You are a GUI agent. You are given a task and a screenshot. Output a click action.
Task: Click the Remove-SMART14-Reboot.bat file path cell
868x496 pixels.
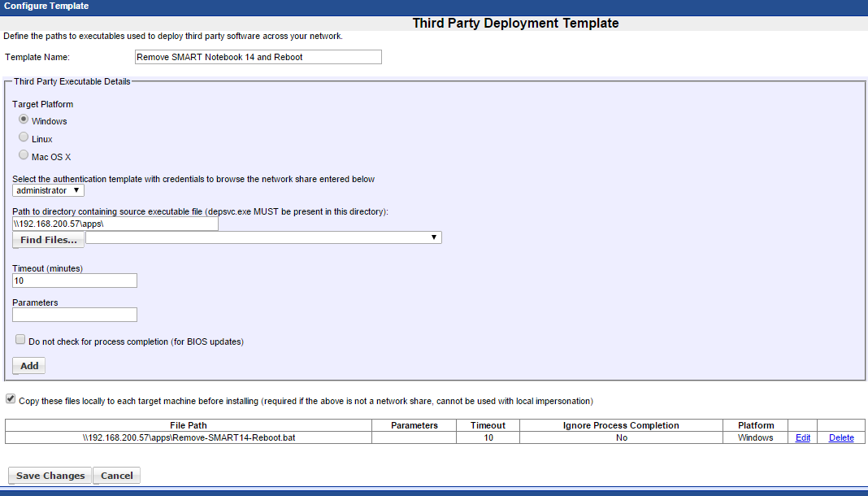(189, 437)
